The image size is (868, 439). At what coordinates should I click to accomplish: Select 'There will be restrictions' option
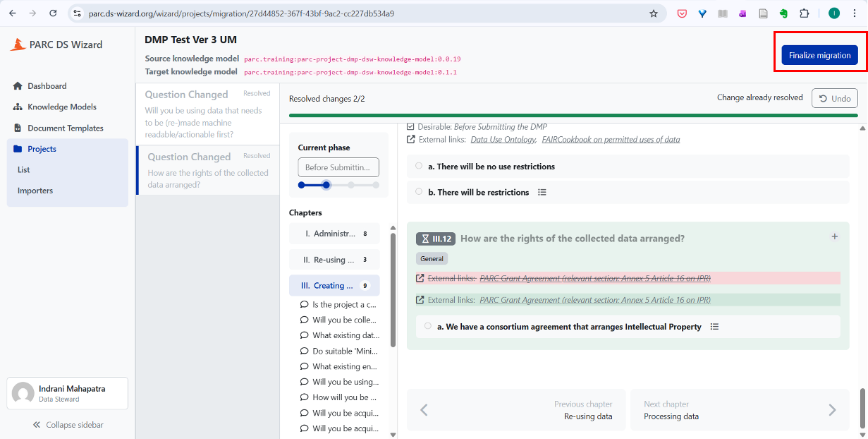pyautogui.click(x=419, y=192)
